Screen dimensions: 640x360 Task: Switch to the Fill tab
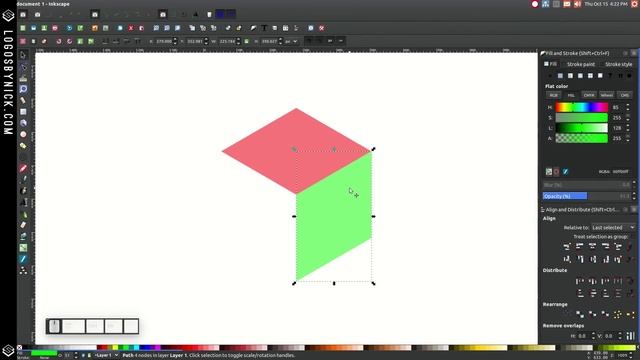tap(551, 64)
